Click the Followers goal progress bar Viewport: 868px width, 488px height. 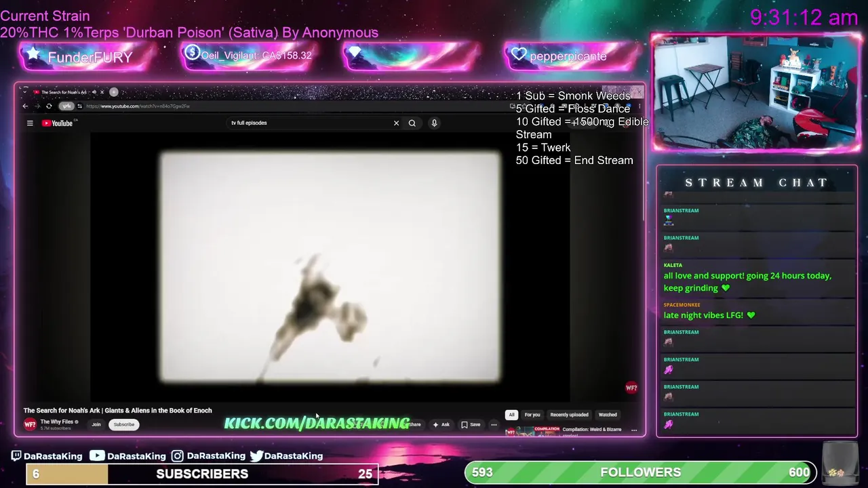coord(641,472)
